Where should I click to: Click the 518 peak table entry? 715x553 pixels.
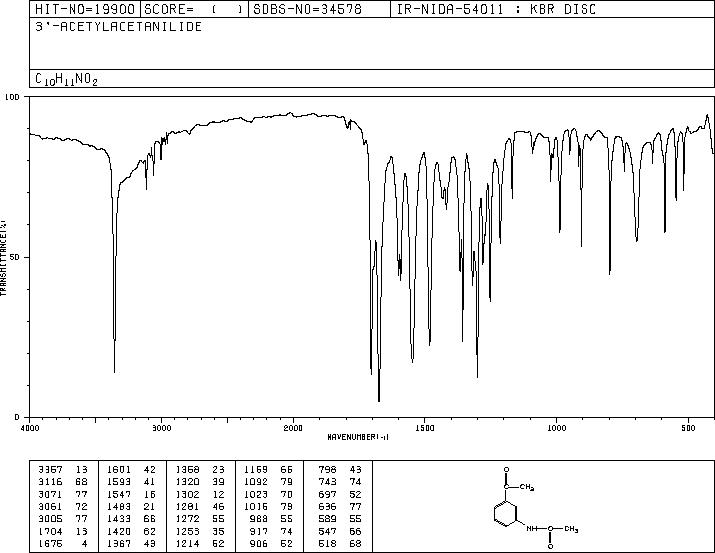(x=340, y=544)
